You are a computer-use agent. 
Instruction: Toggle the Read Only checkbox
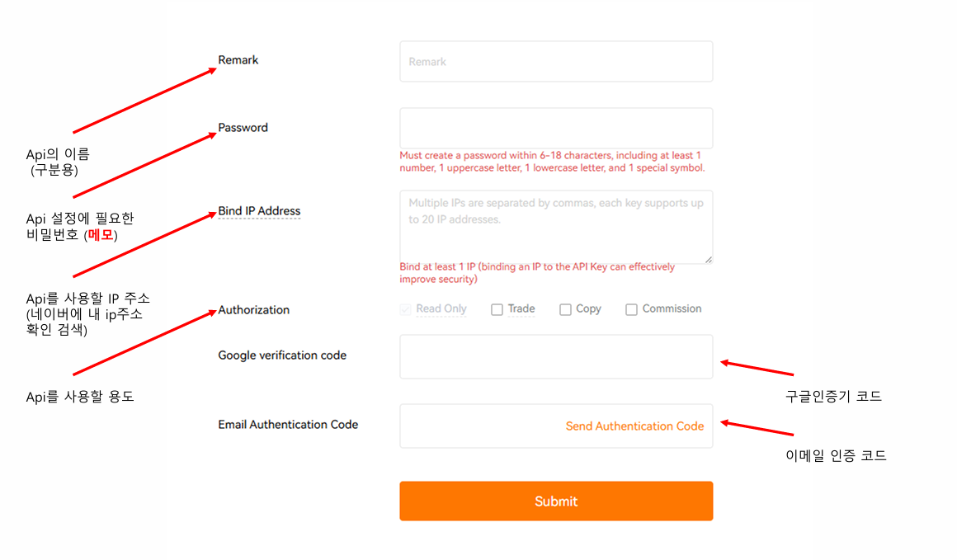pyautogui.click(x=405, y=310)
